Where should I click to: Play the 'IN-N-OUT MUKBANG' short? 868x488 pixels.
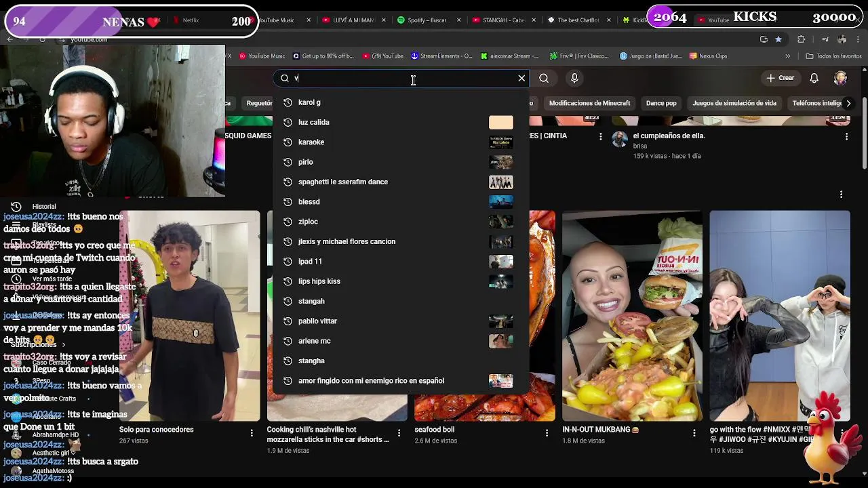(x=632, y=316)
